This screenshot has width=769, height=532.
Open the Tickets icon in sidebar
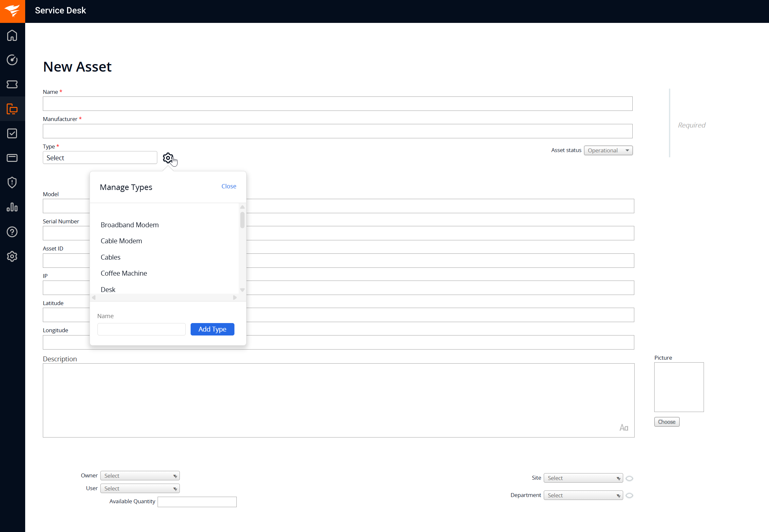[12, 84]
